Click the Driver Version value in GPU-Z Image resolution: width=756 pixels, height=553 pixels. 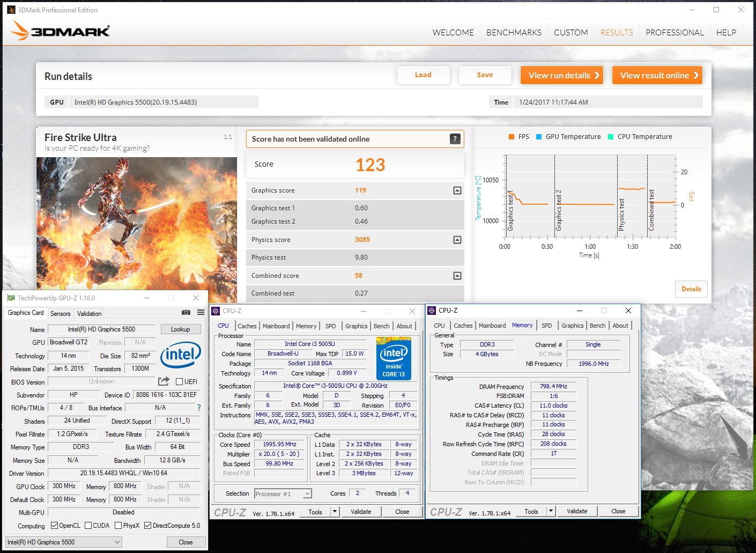click(123, 473)
